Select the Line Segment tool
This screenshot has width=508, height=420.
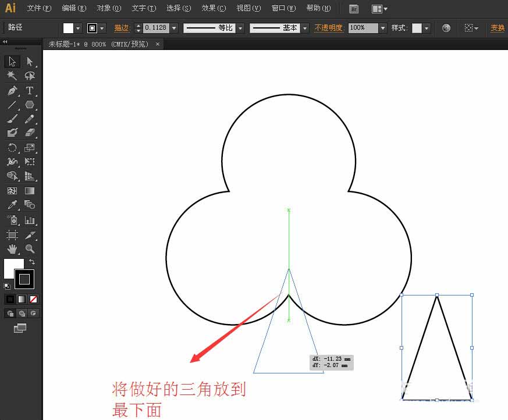pos(12,105)
